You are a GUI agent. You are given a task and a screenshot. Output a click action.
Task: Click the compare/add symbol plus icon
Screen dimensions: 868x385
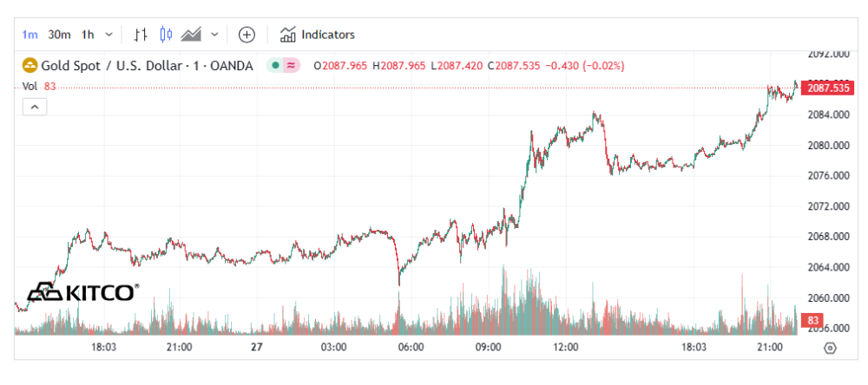(x=247, y=35)
